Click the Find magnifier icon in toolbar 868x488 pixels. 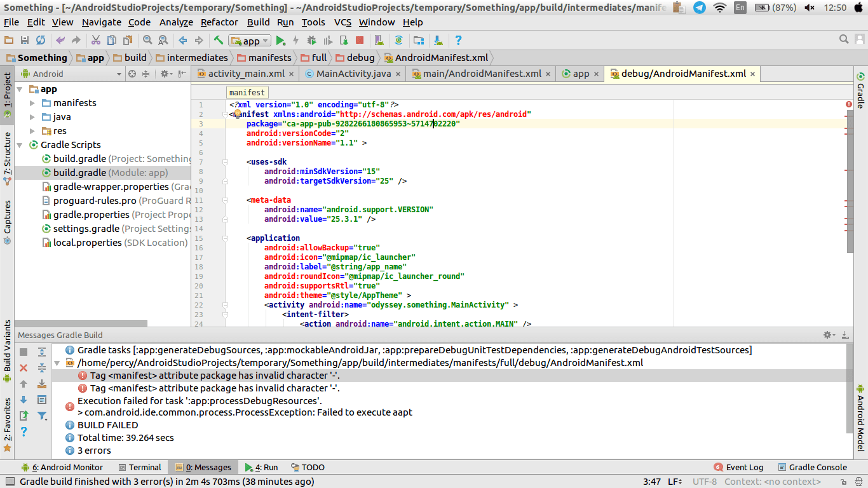click(x=147, y=40)
